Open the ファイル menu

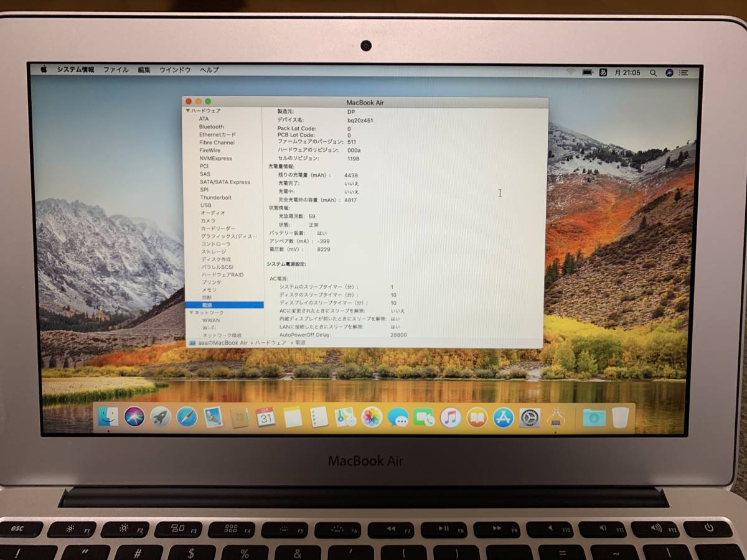pos(116,70)
